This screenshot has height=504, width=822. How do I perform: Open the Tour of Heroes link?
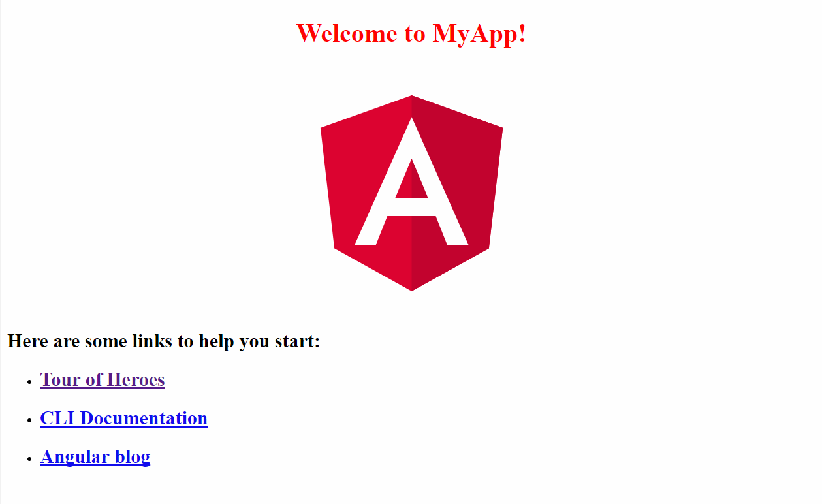[x=103, y=379]
